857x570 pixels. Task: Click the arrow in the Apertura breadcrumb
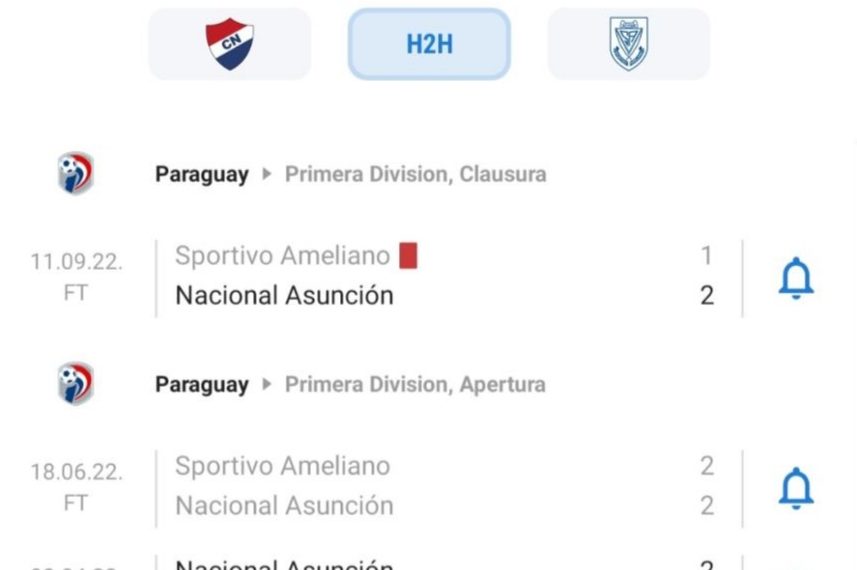coord(266,384)
